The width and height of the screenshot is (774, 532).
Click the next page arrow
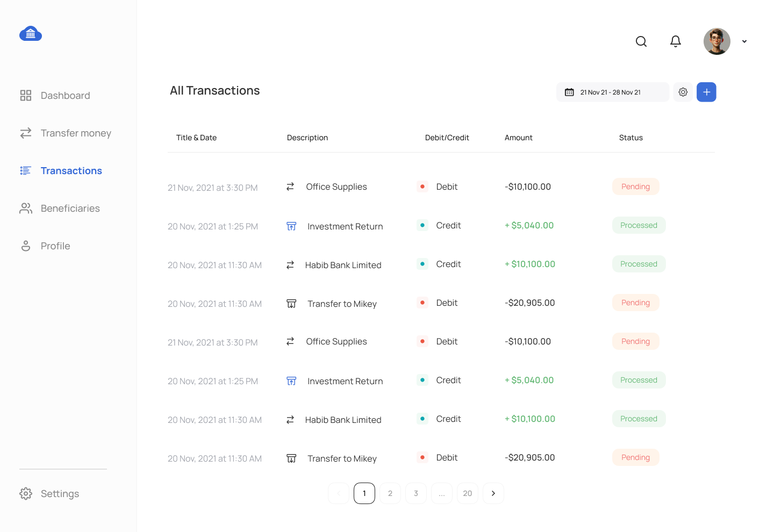493,493
